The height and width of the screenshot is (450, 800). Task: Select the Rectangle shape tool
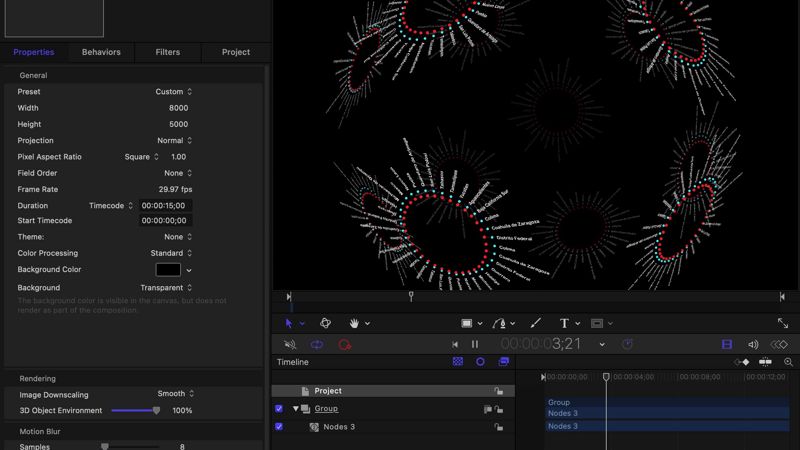coord(466,323)
